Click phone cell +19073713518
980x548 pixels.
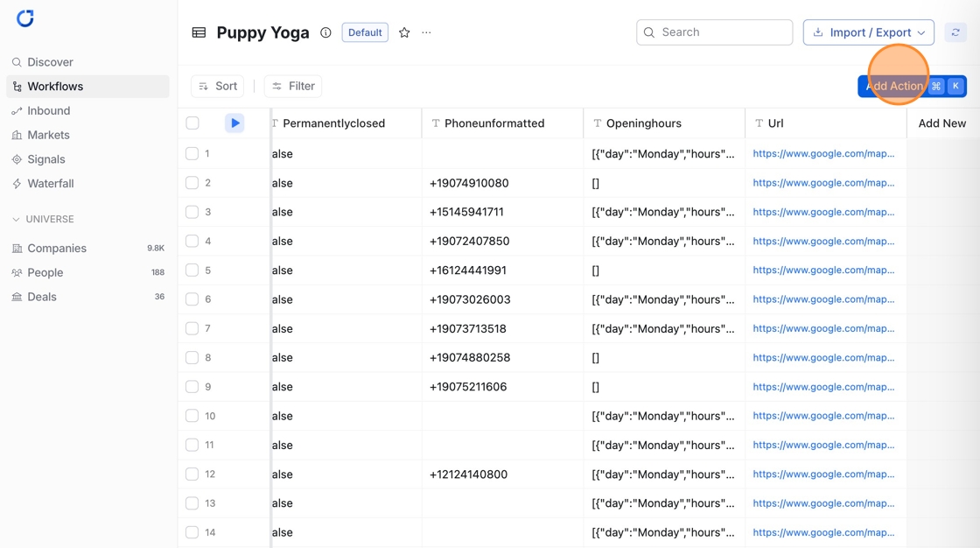[x=502, y=328]
